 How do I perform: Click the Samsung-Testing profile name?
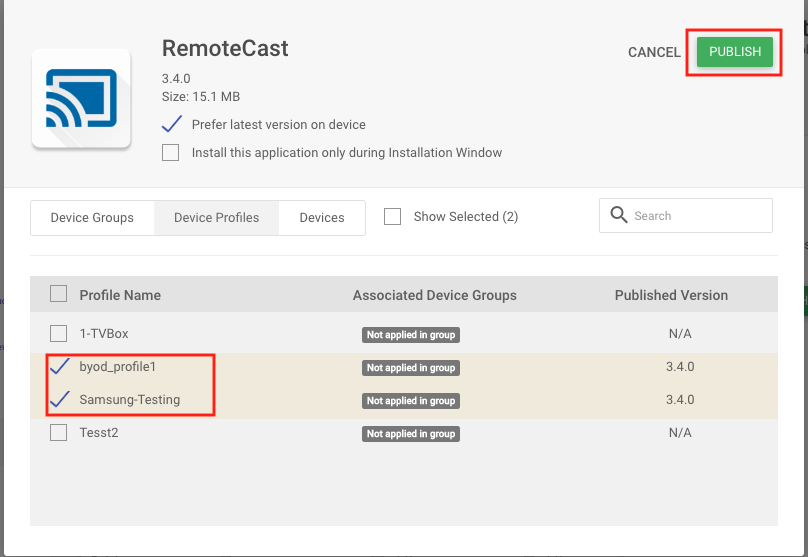[129, 400]
